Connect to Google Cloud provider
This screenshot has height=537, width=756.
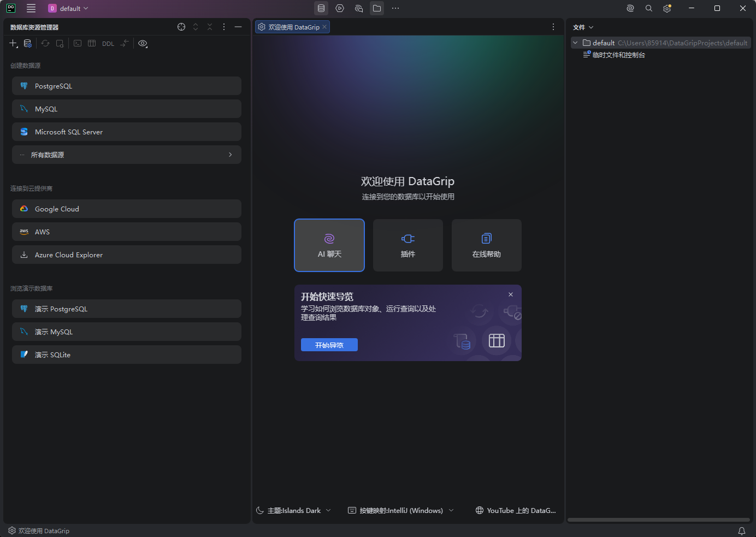point(127,209)
